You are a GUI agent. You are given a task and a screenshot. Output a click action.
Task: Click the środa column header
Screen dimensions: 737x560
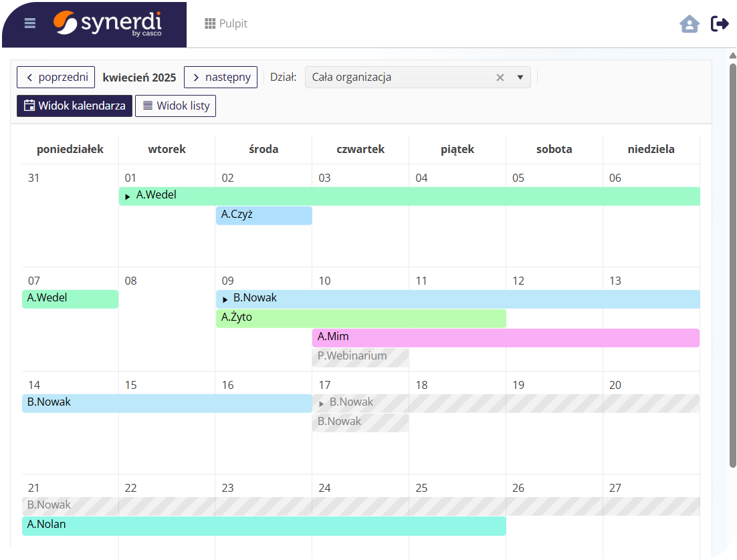click(x=264, y=150)
